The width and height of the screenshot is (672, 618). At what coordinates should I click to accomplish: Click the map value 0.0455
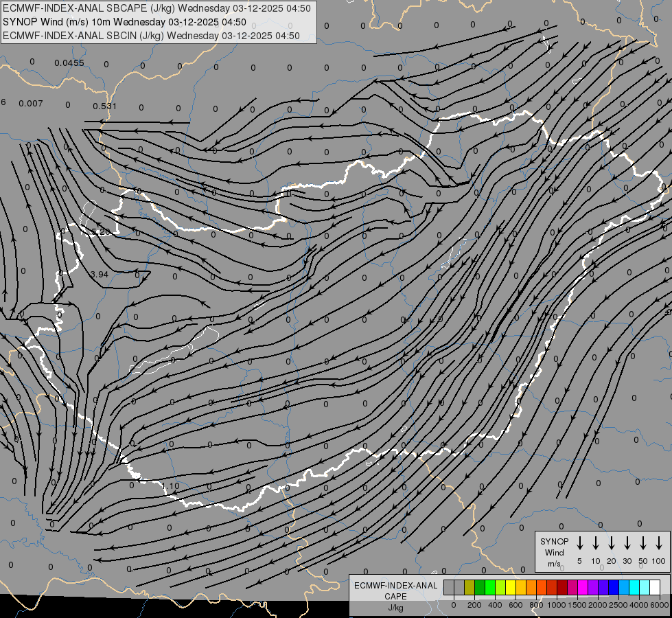point(69,63)
